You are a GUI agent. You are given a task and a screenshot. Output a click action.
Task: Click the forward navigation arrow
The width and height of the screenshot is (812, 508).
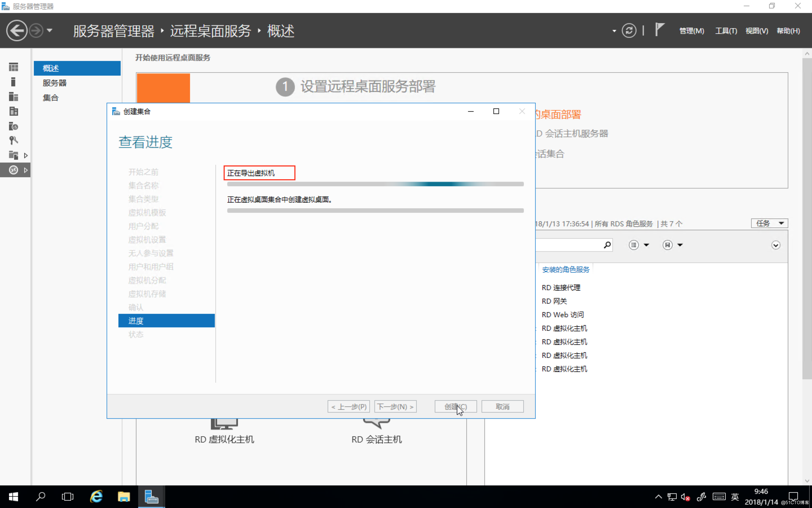tap(36, 30)
